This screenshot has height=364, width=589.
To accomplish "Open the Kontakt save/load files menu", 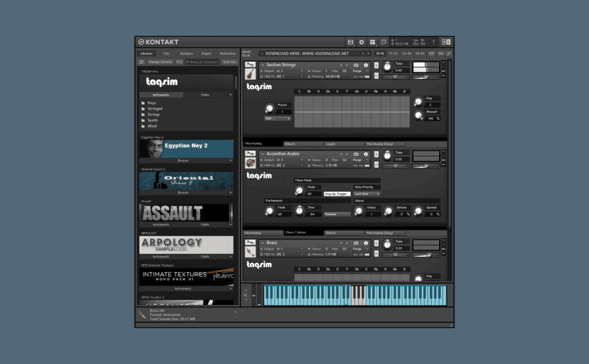I will click(350, 42).
